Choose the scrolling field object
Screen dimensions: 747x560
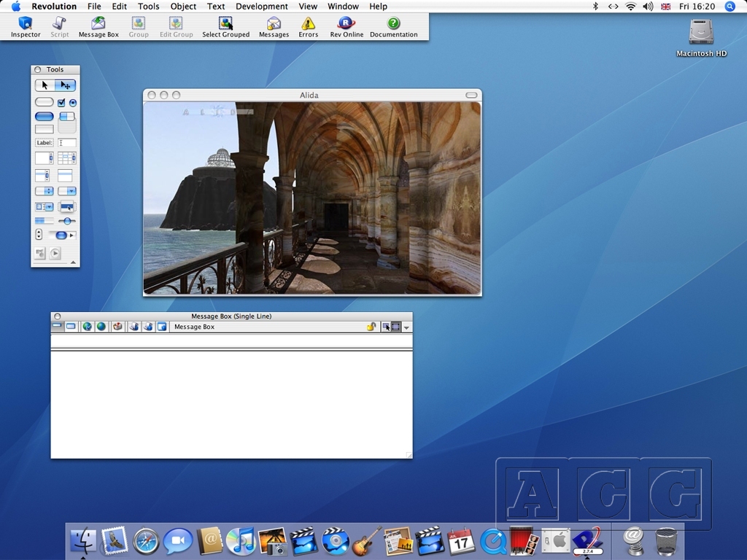(x=44, y=158)
